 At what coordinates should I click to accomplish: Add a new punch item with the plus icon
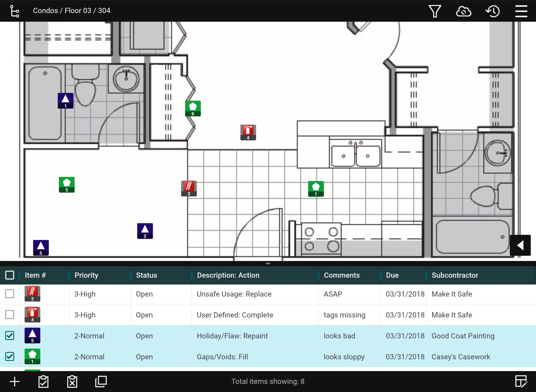14,381
